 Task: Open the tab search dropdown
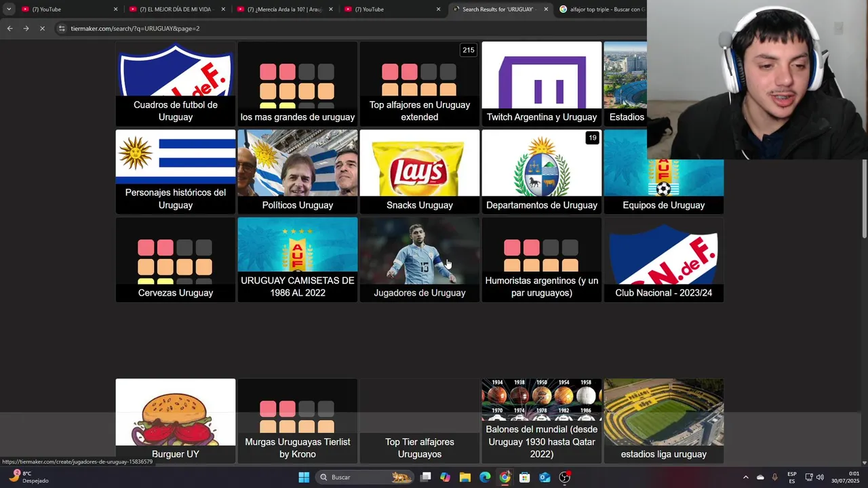click(9, 9)
